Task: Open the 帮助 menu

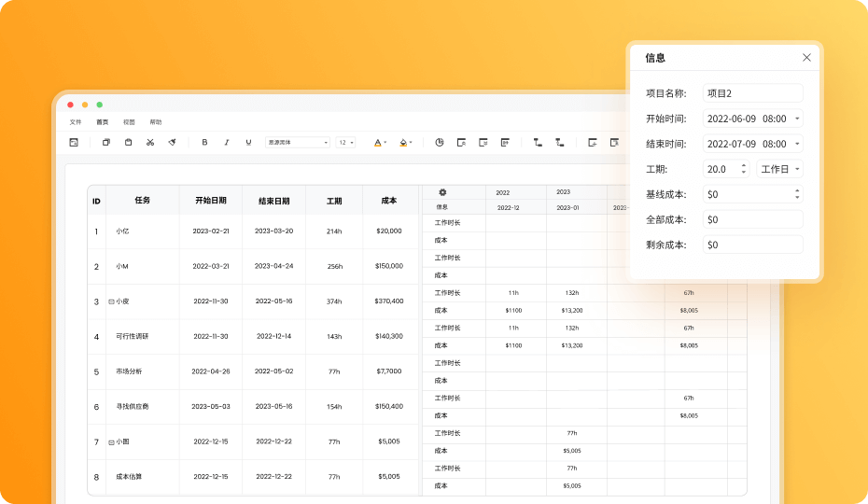Action: coord(156,122)
